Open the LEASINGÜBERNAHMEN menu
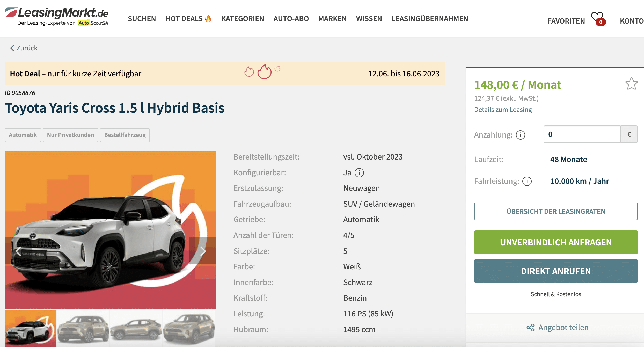Viewport: 644px width, 347px height. pyautogui.click(x=430, y=19)
